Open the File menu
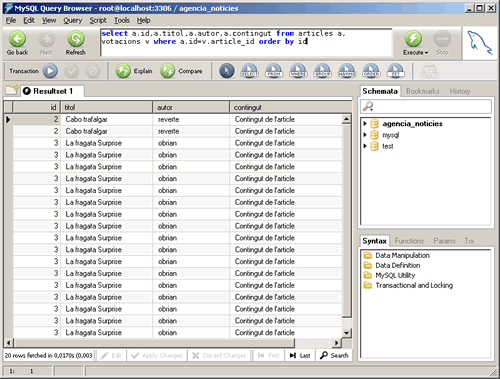Image resolution: width=500 pixels, height=379 pixels. click(11, 20)
